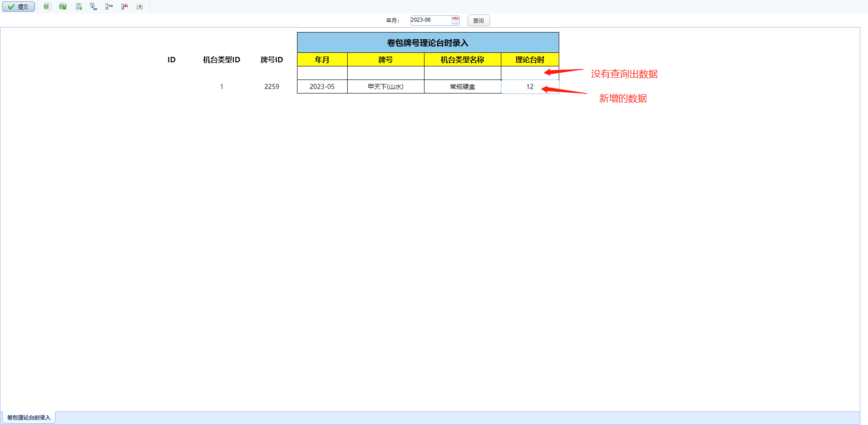
Task: Click the first green Excel export icon
Action: click(47, 6)
